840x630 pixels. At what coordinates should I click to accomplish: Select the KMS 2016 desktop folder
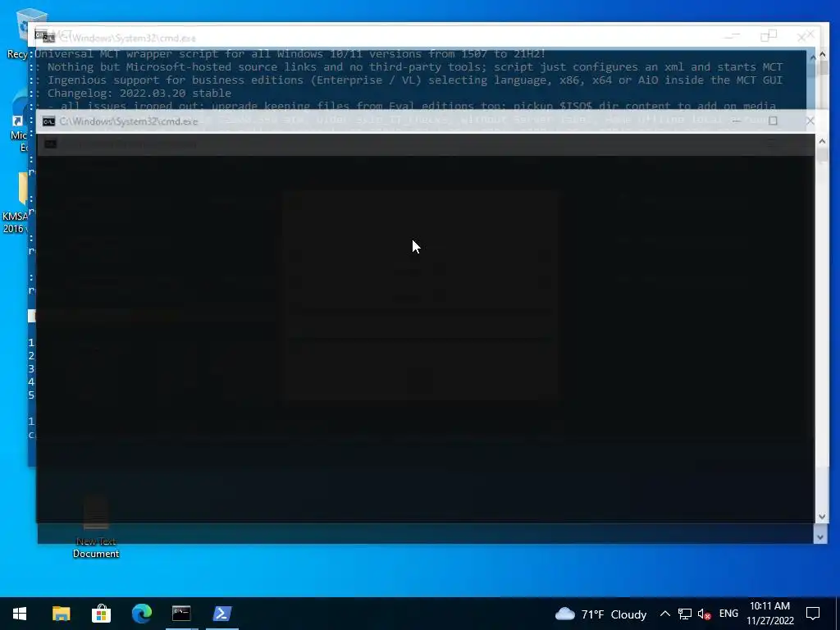[15, 203]
